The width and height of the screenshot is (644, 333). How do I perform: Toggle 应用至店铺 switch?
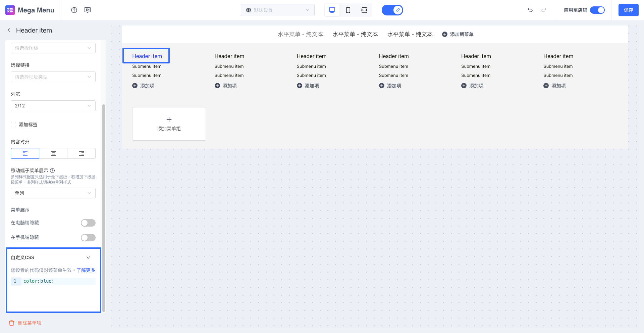(x=597, y=10)
